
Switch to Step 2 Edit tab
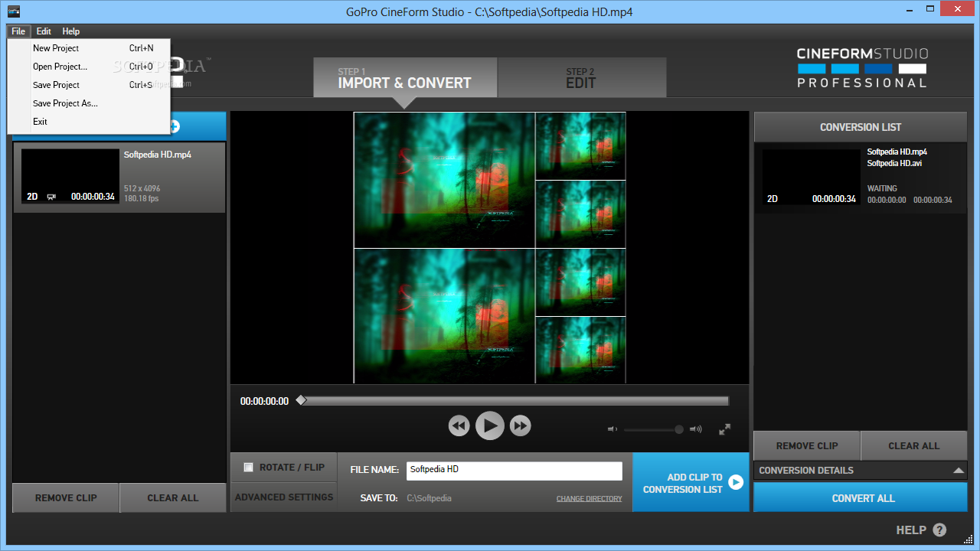coord(582,77)
